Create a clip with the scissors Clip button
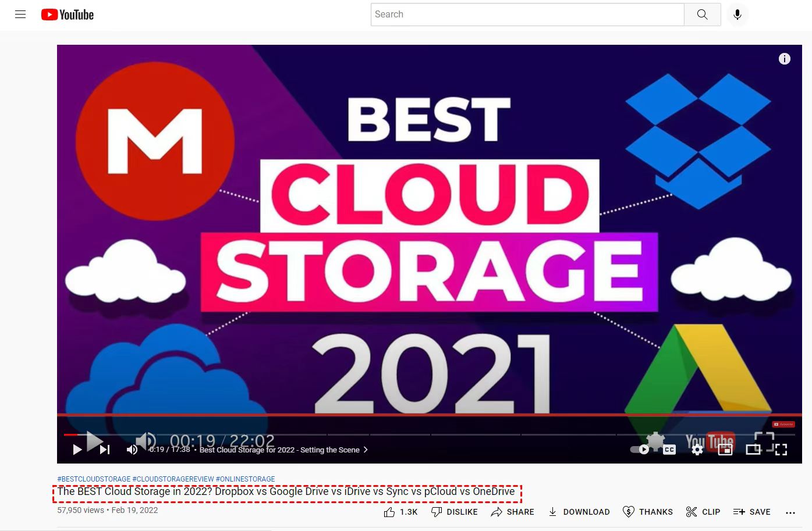The image size is (812, 531). tap(703, 512)
